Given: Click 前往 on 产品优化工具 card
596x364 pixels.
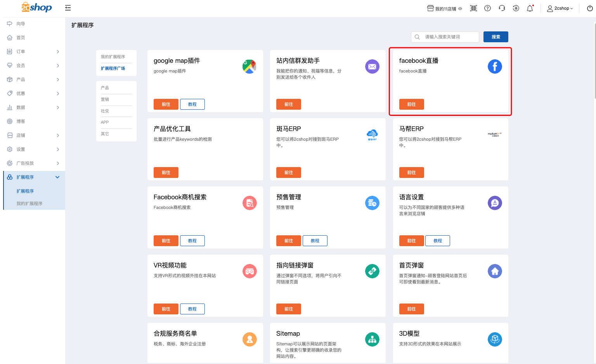Looking at the screenshot, I should tap(166, 173).
